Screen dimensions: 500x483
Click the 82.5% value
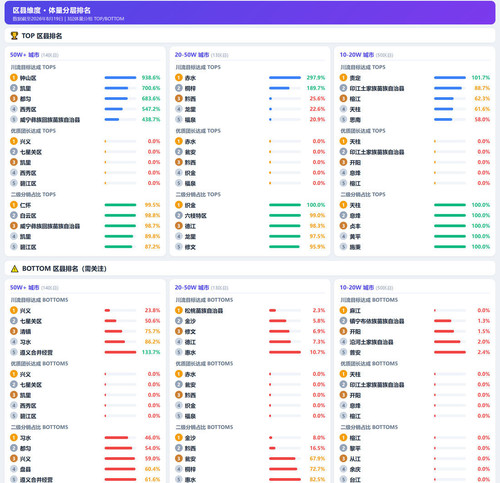[x=317, y=479]
